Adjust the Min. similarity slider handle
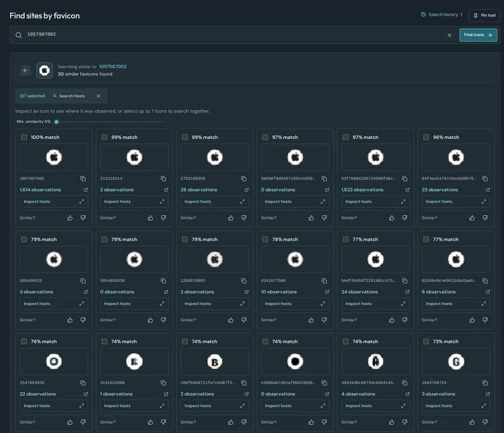This screenshot has height=433, width=504. click(57, 122)
